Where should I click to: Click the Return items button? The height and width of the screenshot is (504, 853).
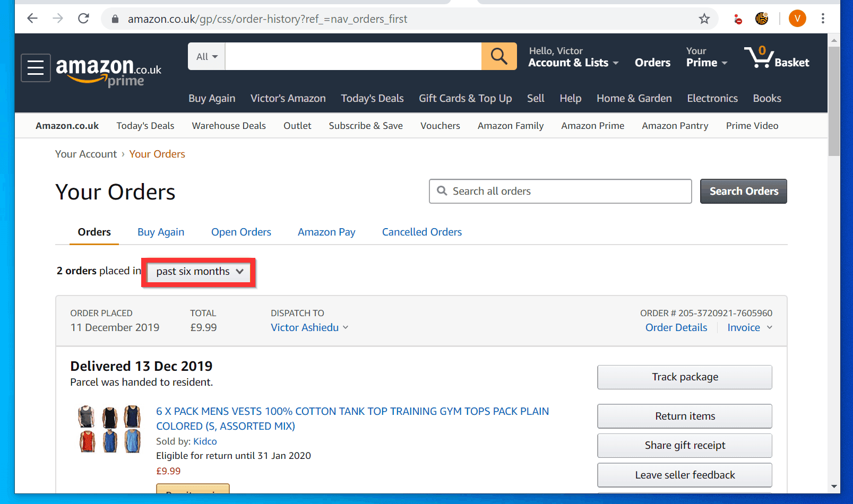tap(684, 416)
